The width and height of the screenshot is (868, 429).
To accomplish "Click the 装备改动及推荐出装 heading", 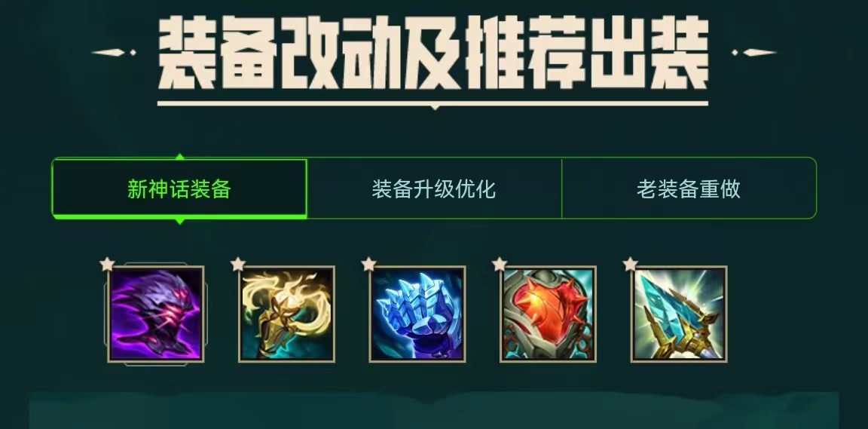I will [x=433, y=54].
